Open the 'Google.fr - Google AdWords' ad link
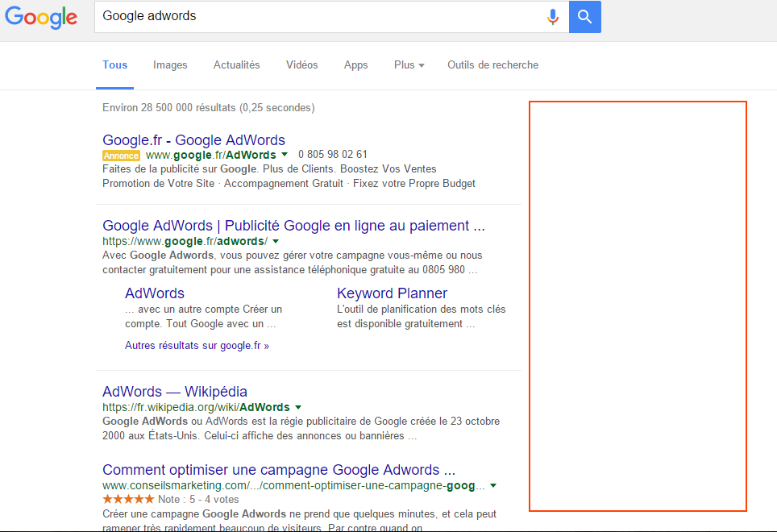 point(193,140)
